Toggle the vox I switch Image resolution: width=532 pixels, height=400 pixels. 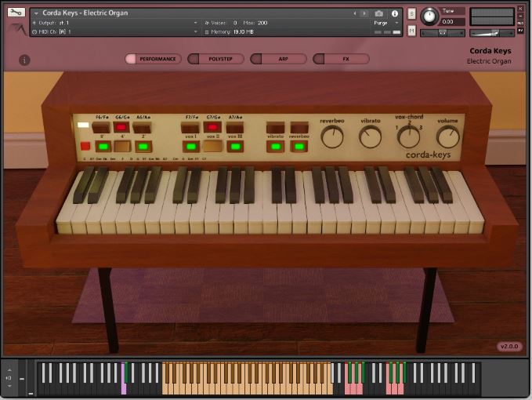(x=191, y=147)
